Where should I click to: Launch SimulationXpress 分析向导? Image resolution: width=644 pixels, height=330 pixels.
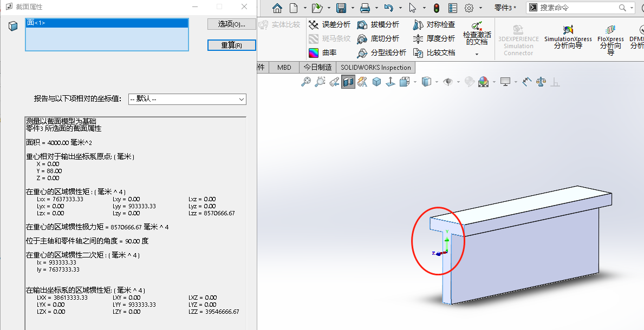click(x=568, y=37)
